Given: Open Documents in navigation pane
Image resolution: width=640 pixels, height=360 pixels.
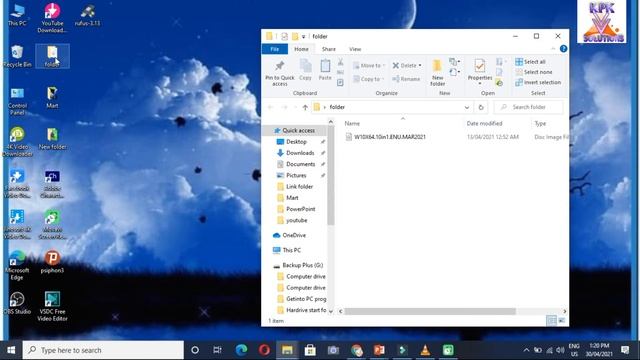Looking at the screenshot, I should pos(300,164).
